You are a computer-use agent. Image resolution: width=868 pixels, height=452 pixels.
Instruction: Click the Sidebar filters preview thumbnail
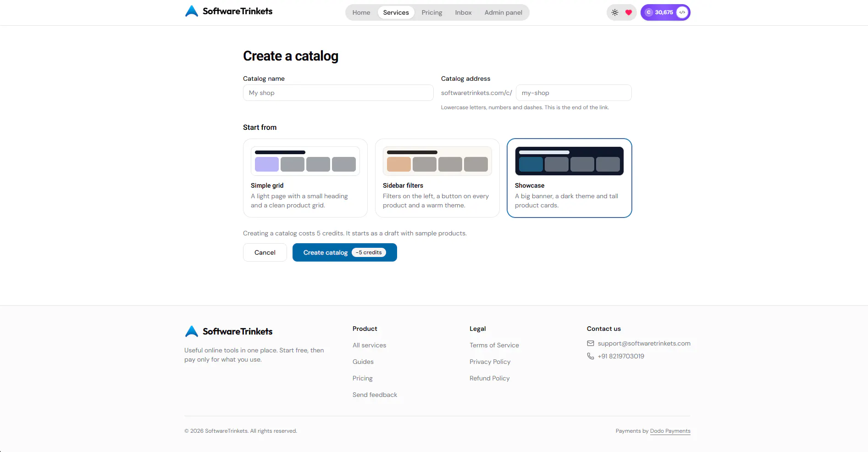tap(437, 161)
